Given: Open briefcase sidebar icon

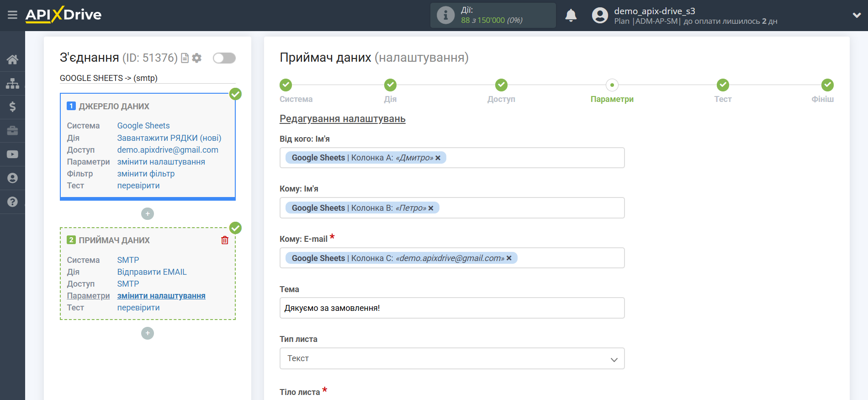Looking at the screenshot, I should [x=12, y=131].
